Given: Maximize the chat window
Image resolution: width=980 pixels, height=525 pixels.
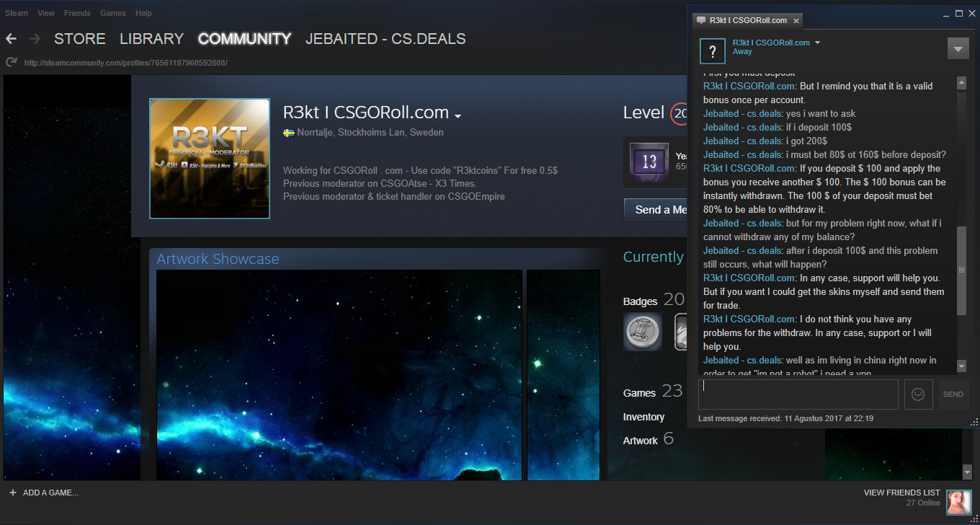Looking at the screenshot, I should [x=959, y=14].
